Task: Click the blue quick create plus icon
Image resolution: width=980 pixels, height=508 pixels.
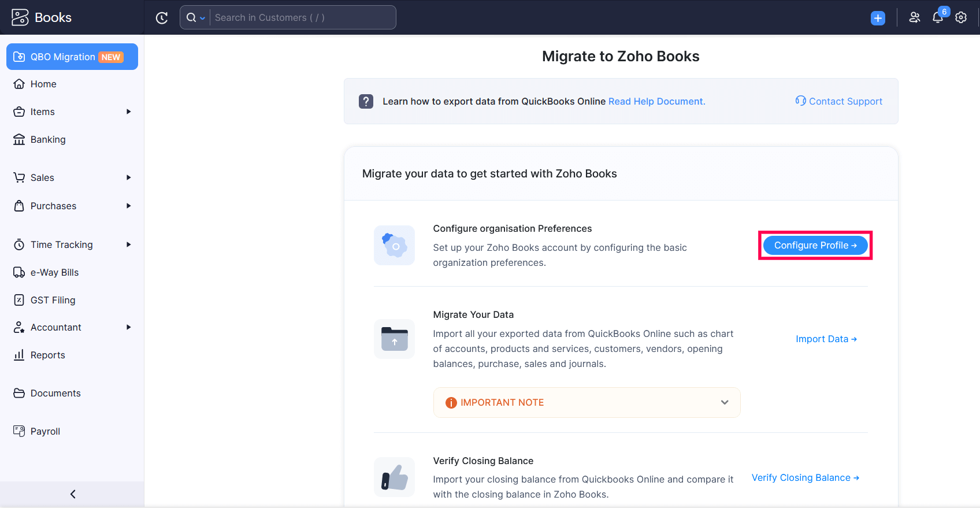Action: pyautogui.click(x=878, y=18)
